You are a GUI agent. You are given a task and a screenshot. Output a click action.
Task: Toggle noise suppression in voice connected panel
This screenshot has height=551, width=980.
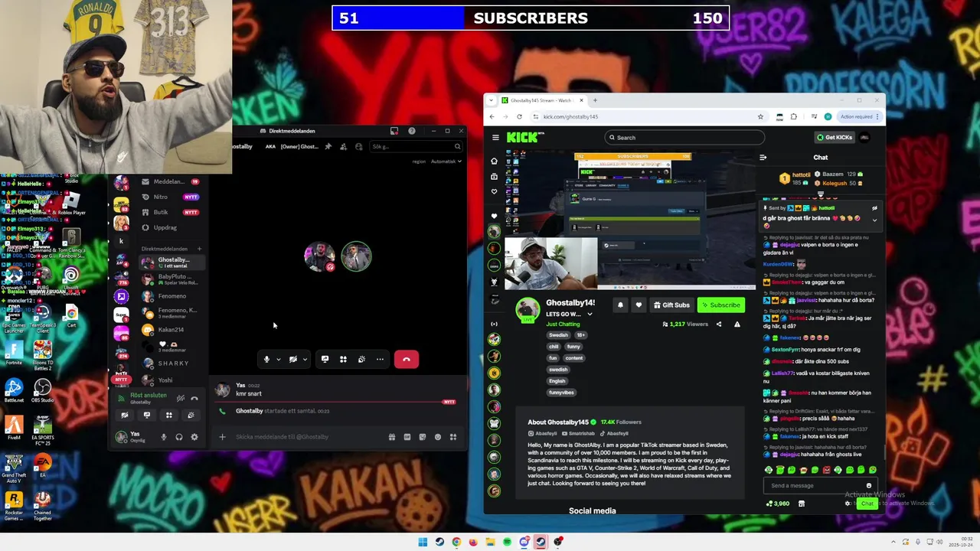181,398
